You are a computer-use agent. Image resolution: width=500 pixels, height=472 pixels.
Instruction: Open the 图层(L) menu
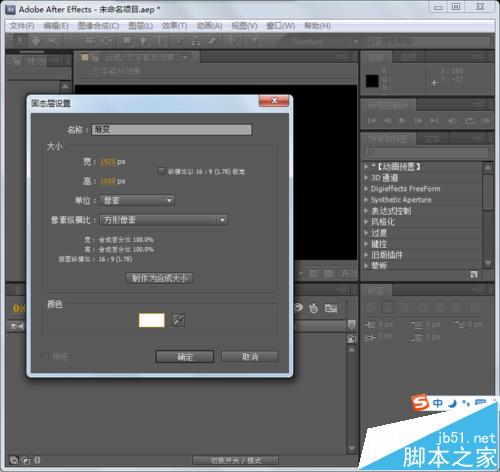point(141,26)
